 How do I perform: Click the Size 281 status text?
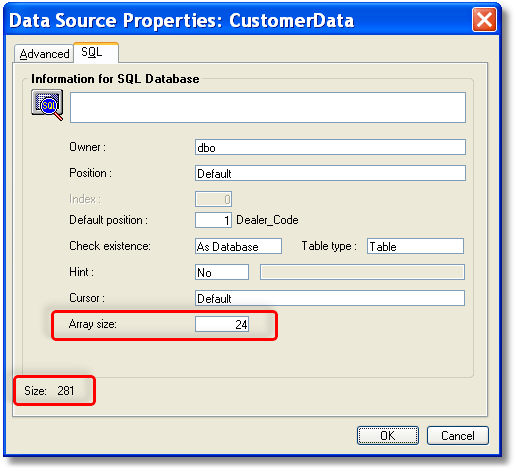point(49,390)
